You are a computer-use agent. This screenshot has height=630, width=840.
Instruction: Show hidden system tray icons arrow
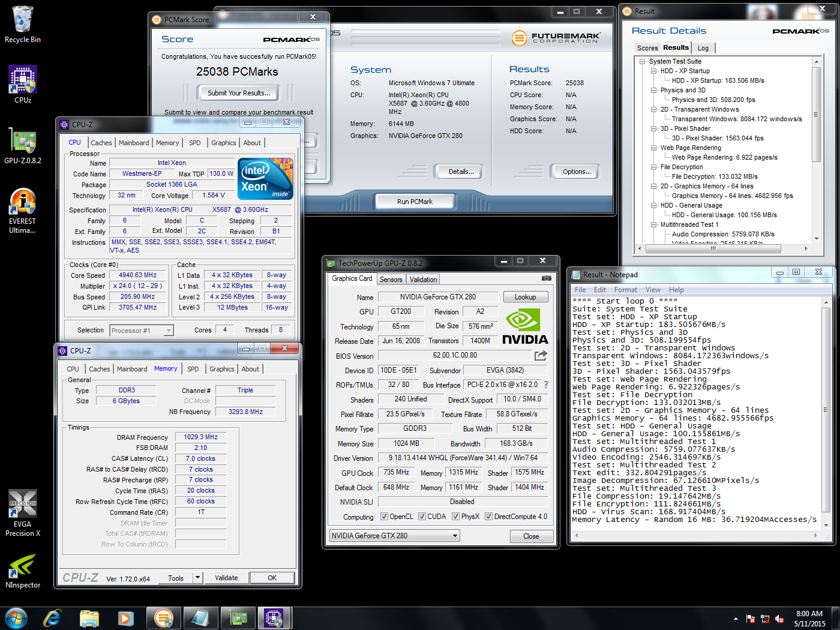(x=736, y=619)
